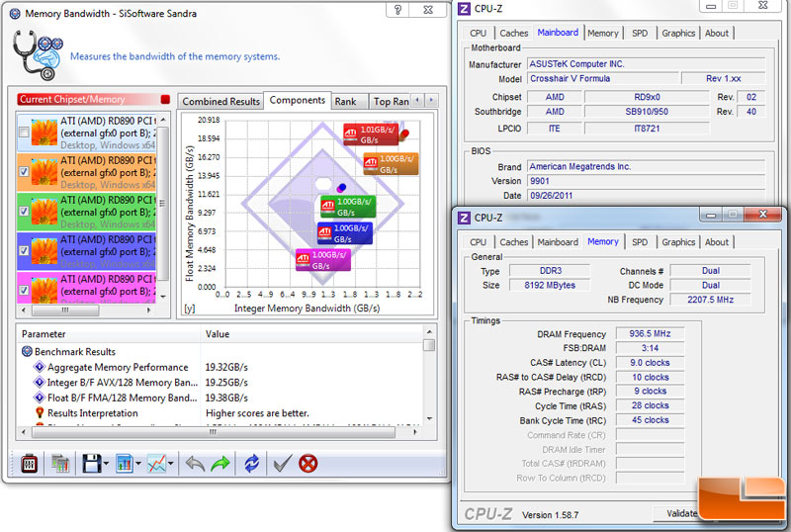Click the Integer B/F AVX/128 diamond icon
Screen dimensions: 791x532
click(x=39, y=382)
